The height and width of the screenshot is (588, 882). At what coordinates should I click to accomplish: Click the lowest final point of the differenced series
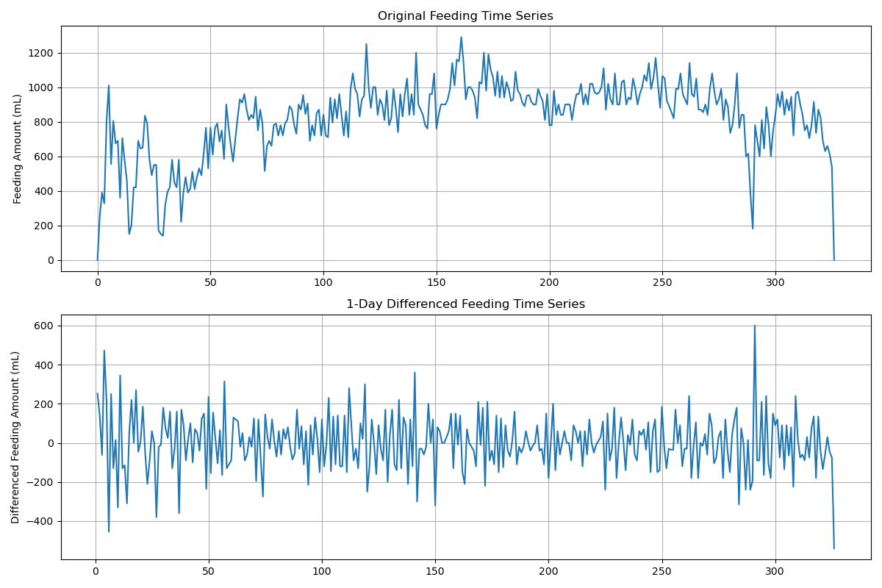(x=833, y=548)
